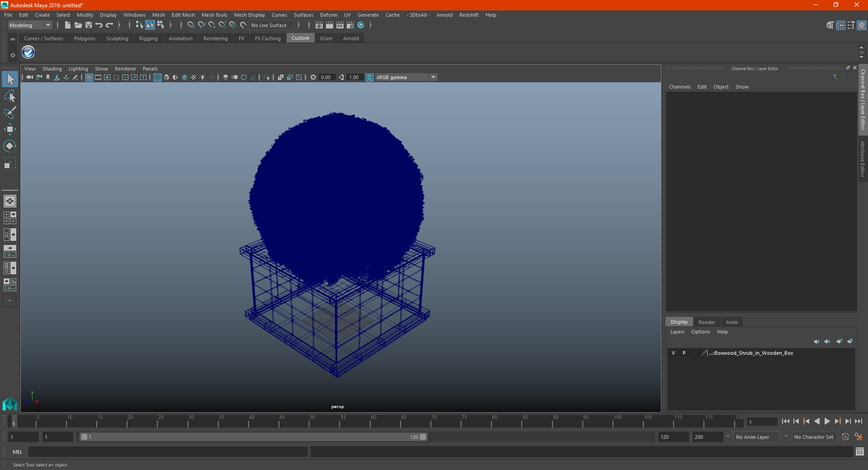Activate the Paint selection tool
The height and width of the screenshot is (470, 868).
[10, 113]
